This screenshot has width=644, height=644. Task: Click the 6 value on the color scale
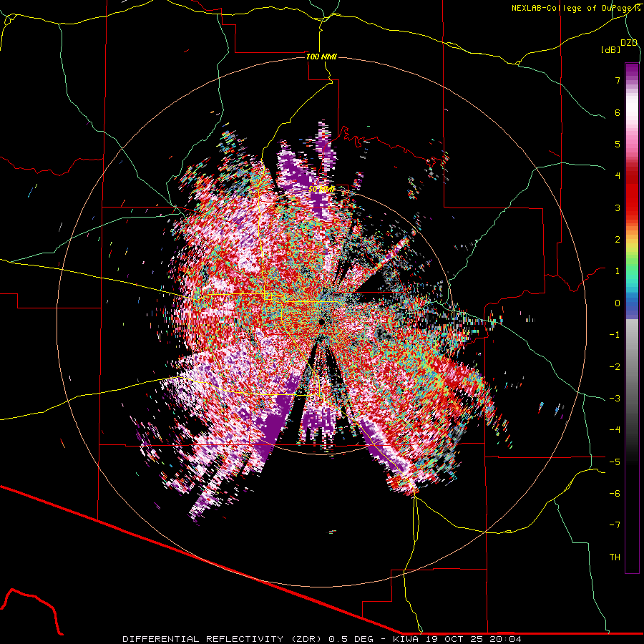click(618, 112)
